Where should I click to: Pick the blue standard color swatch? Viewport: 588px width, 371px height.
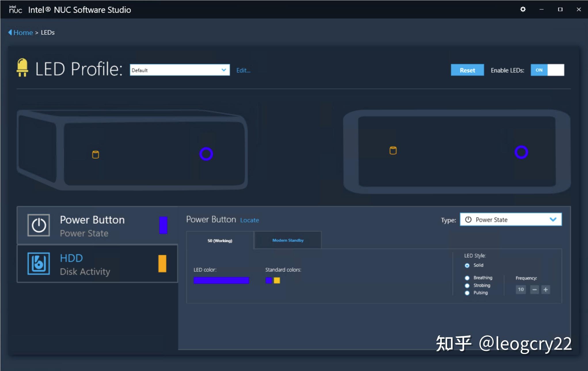tap(269, 280)
